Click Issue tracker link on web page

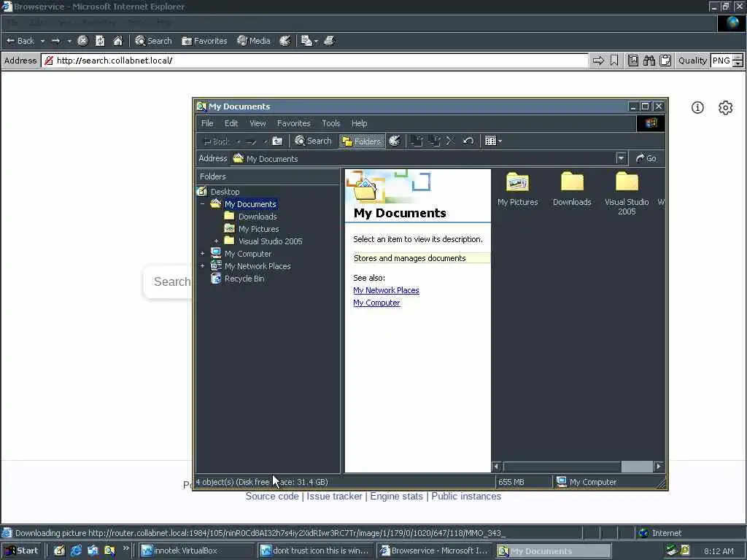[334, 496]
